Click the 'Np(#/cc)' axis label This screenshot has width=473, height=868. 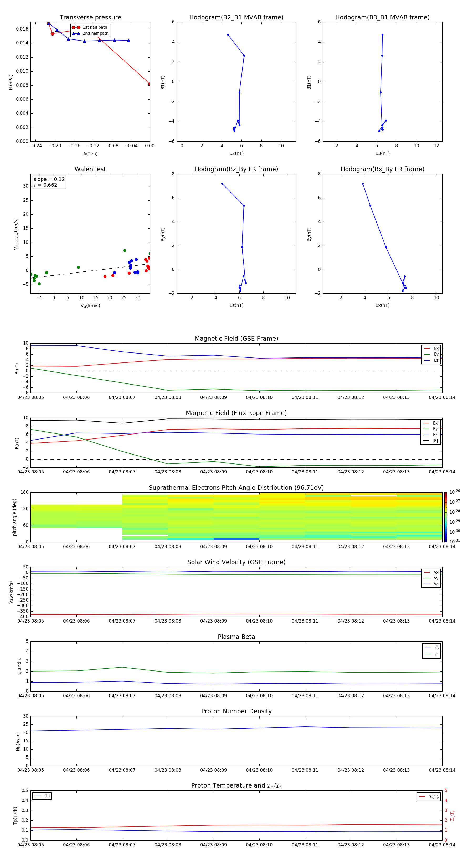click(18, 741)
